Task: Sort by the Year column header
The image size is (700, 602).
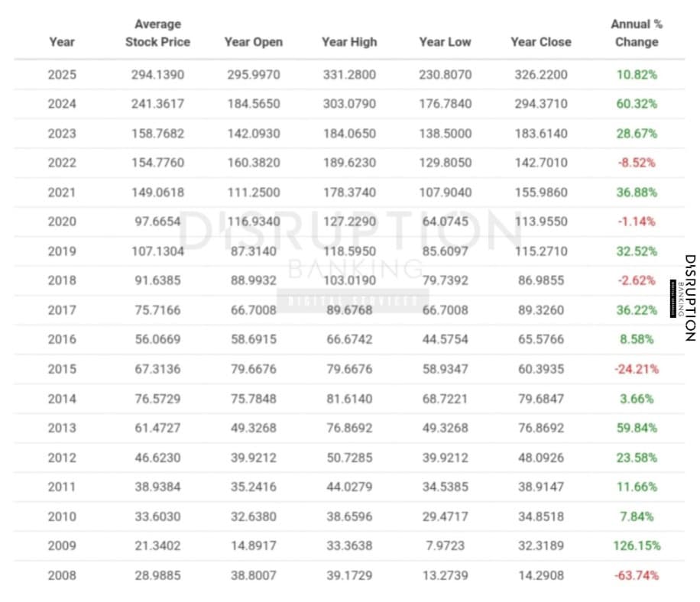Action: (x=62, y=42)
